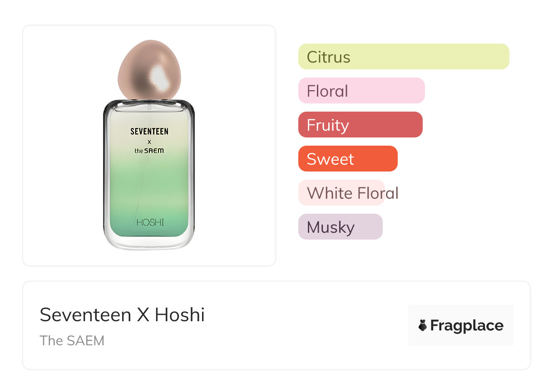Click the SEVENTEEN text on bottle
The height and width of the screenshot is (392, 553).
[x=149, y=132]
